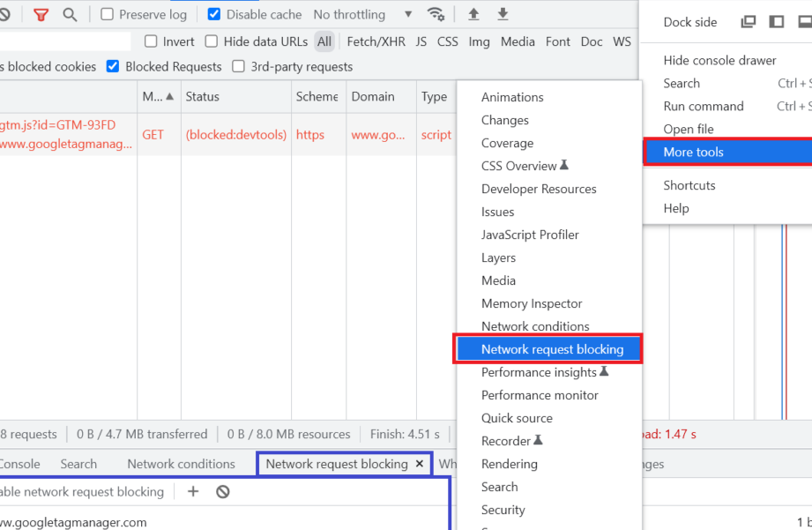The image size is (812, 530).
Task: Switch to Network request blocking drawer tab
Action: click(x=337, y=464)
